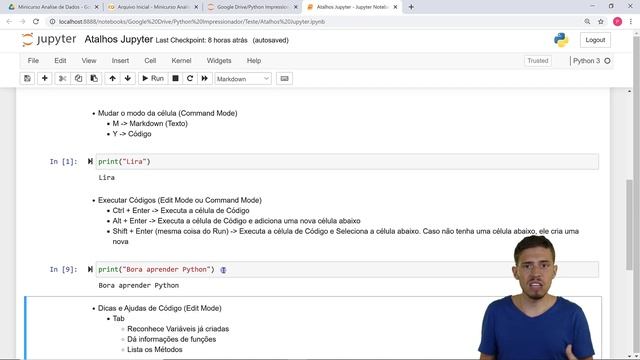Switch to the Google Drive/Python Impressionador tab
The height and width of the screenshot is (360, 640).
pos(252,7)
